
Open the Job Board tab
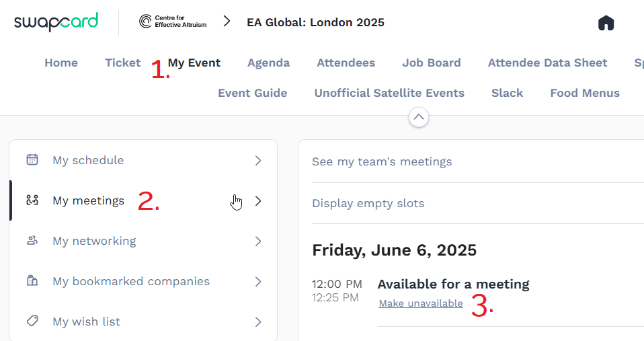point(432,63)
